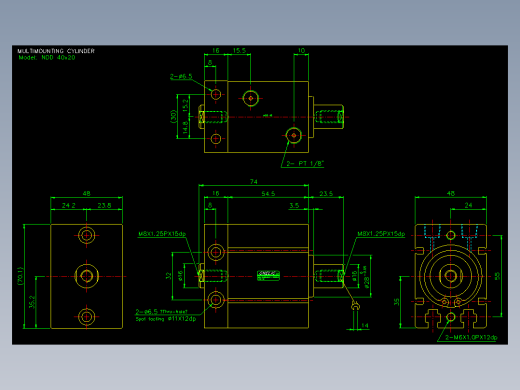
Task: Click the 35 vertical dimension in right view
Action: [x=396, y=302]
